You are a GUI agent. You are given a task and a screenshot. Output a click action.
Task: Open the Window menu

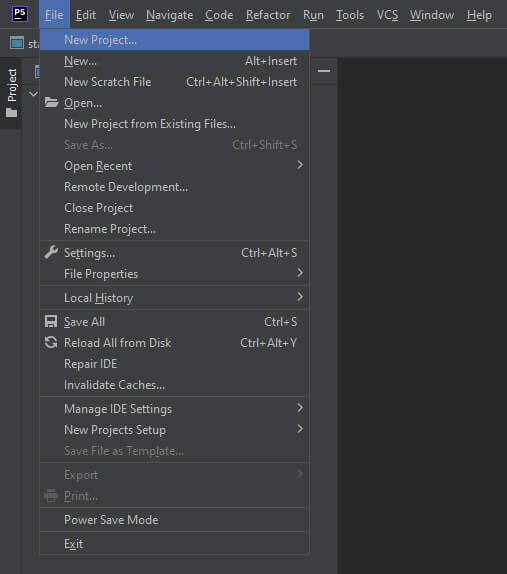click(x=432, y=15)
